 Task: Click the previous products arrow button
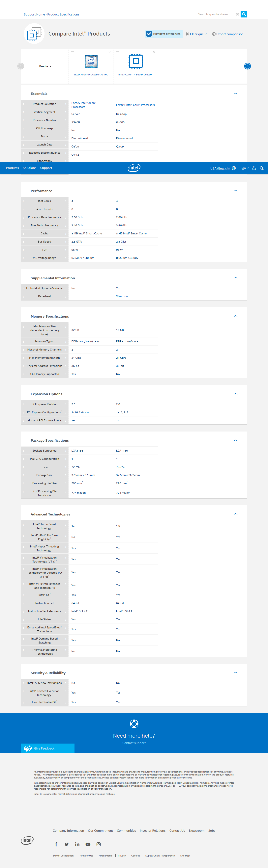[x=21, y=66]
